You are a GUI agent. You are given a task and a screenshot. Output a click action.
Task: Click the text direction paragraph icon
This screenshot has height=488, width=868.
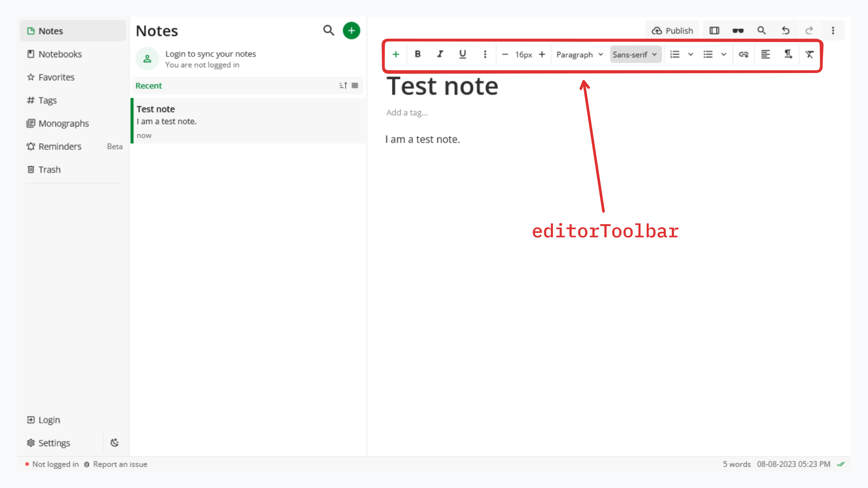pyautogui.click(x=788, y=54)
